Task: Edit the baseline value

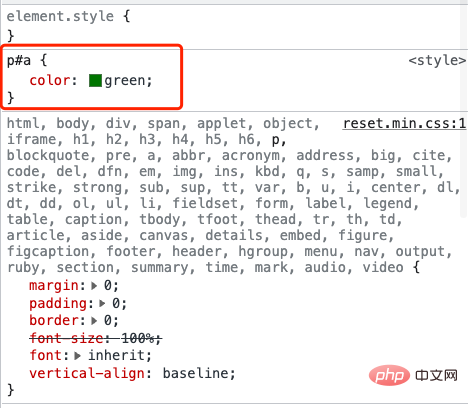Action: [x=195, y=373]
